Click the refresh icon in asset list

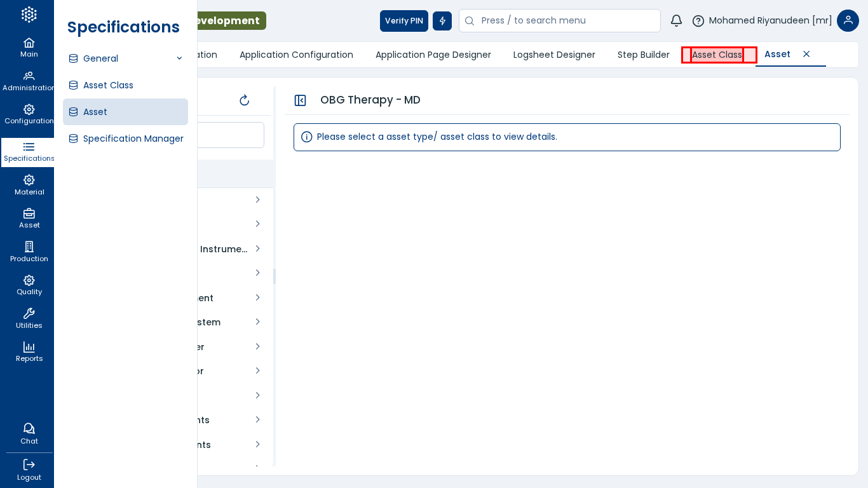pyautogui.click(x=244, y=100)
